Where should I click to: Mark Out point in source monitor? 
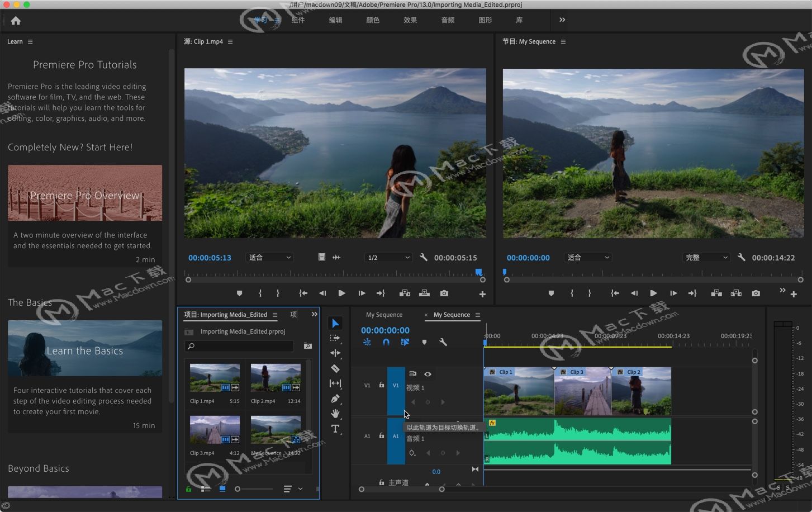tap(278, 293)
